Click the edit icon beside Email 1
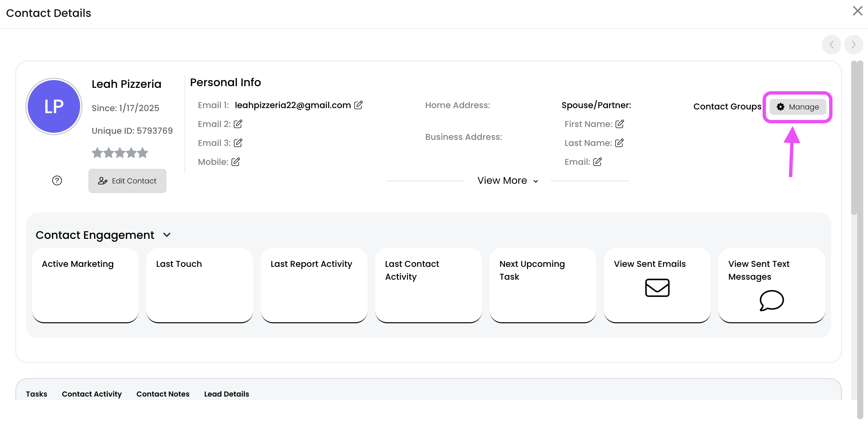The image size is (868, 429). 358,105
